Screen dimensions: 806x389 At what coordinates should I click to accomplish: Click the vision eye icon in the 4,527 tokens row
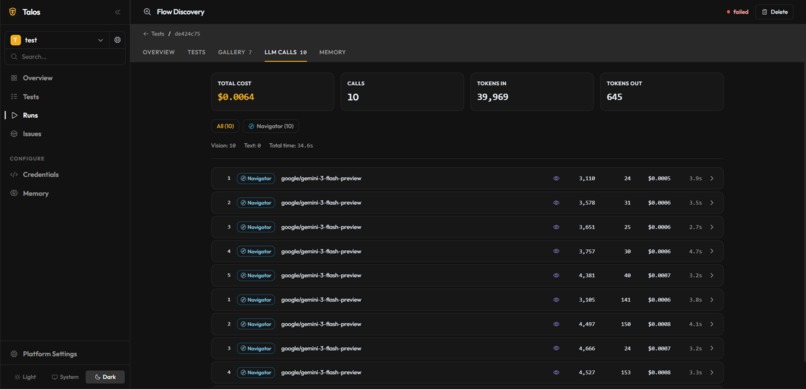[556, 373]
